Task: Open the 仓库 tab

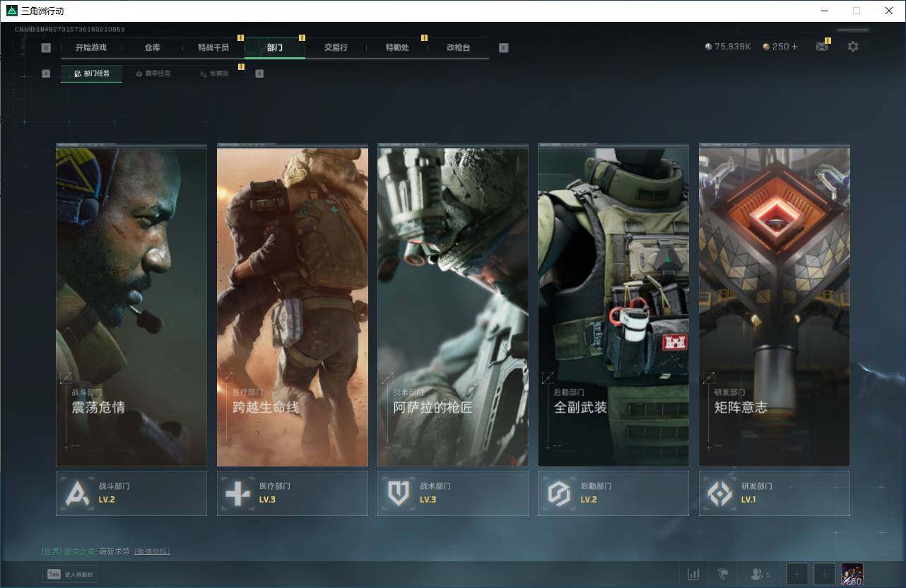Action: click(x=152, y=47)
